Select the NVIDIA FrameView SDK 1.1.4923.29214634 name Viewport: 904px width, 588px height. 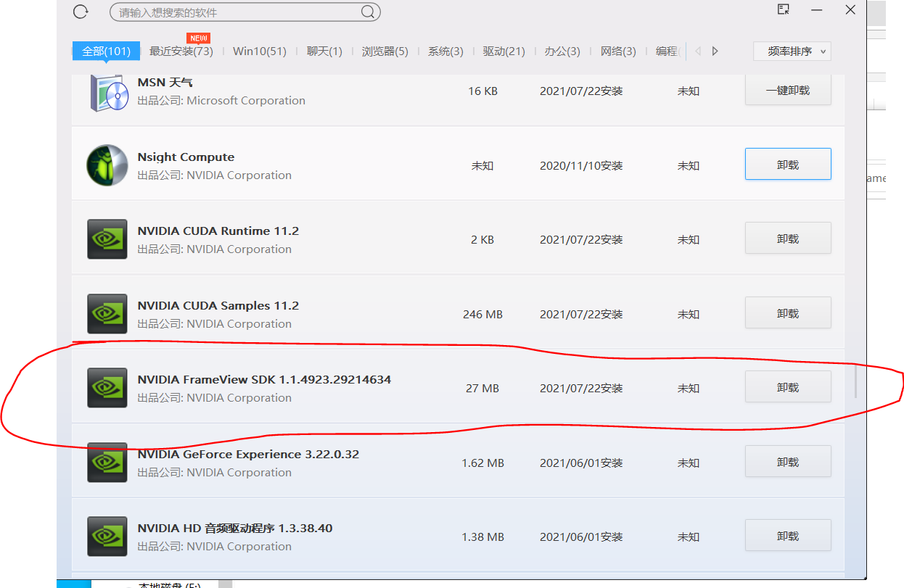click(264, 380)
